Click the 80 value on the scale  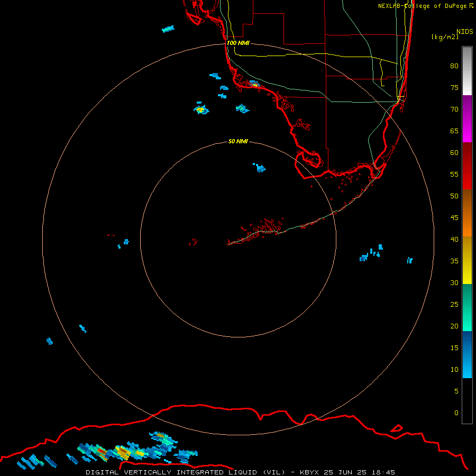coord(454,66)
